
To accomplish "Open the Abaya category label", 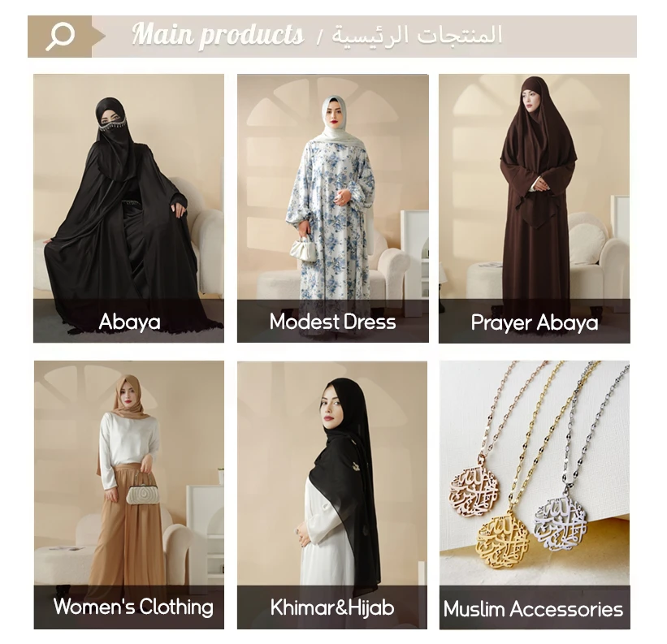I will click(x=129, y=322).
